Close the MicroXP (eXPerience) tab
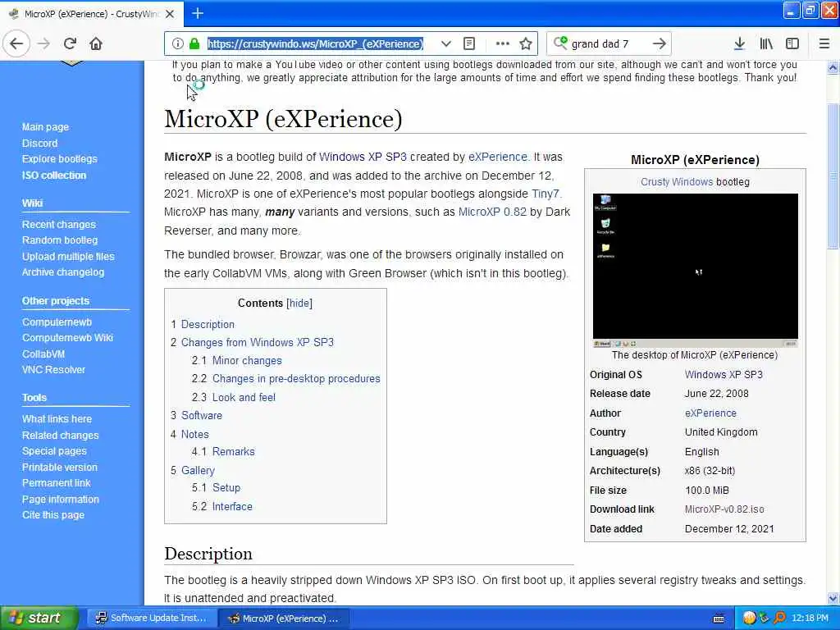The width and height of the screenshot is (840, 630). point(170,14)
